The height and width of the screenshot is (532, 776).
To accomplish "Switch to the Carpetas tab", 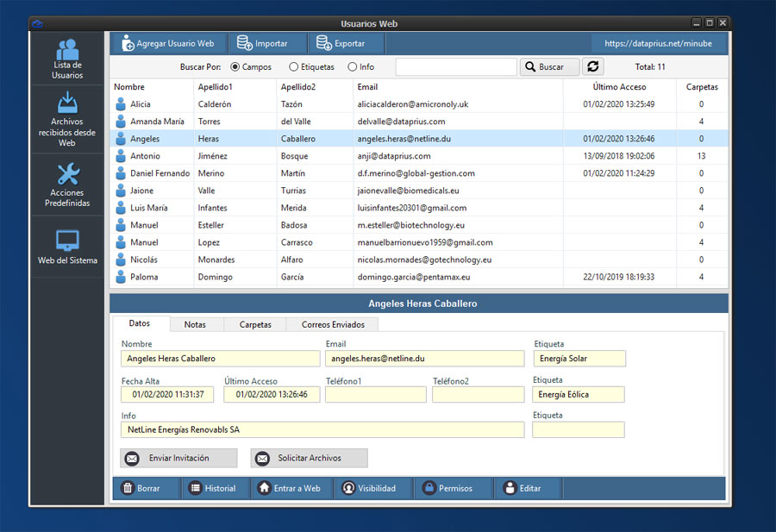I will click(255, 325).
